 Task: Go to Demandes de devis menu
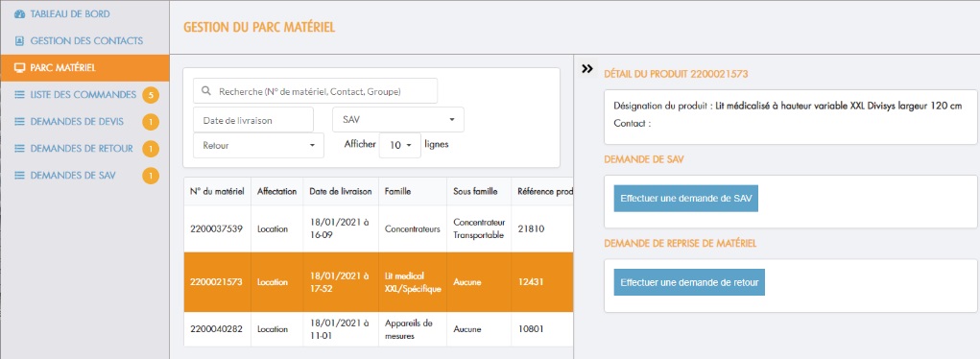77,121
